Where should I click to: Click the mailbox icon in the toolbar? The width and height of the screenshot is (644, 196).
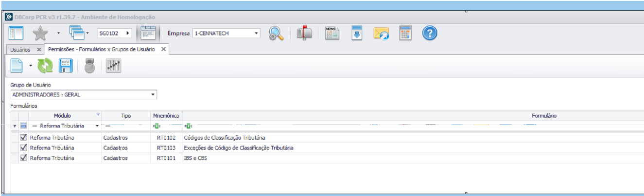pos(304,34)
